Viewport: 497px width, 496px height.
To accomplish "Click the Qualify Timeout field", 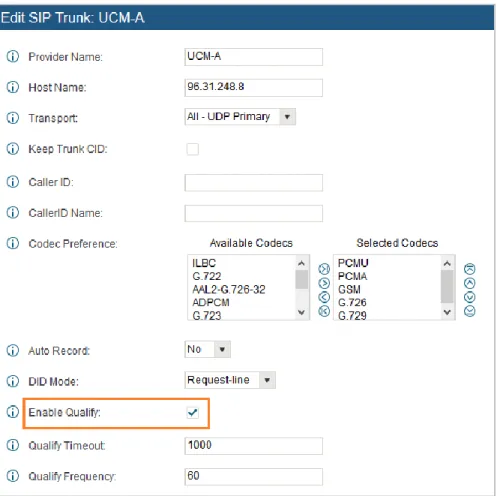I will click(x=254, y=446).
